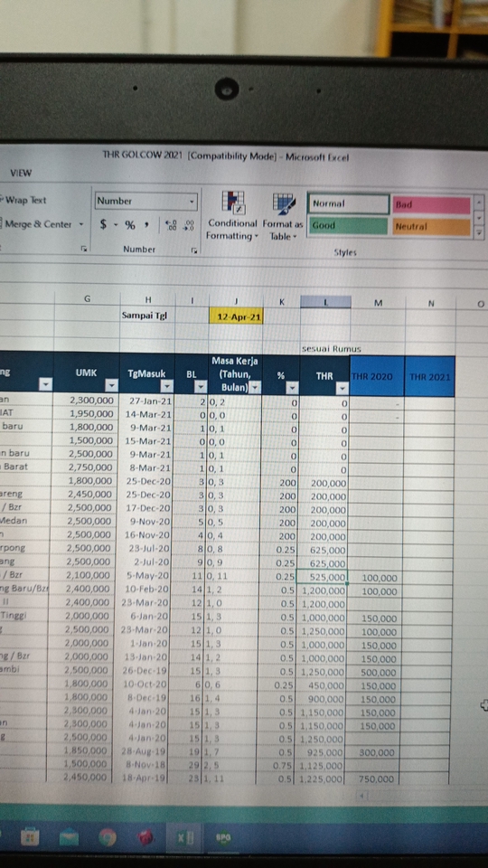
Task: Open the VIEW ribbon tab
Action: click(21, 174)
